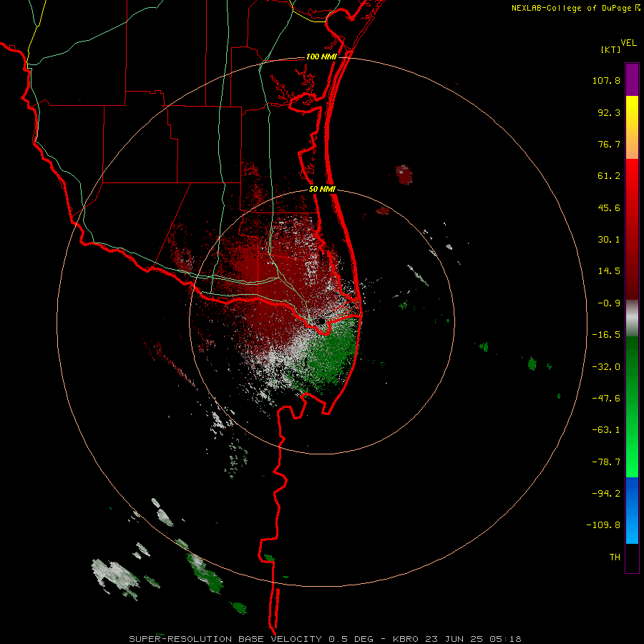Click the -0.9 velocity scale value

pyautogui.click(x=609, y=303)
